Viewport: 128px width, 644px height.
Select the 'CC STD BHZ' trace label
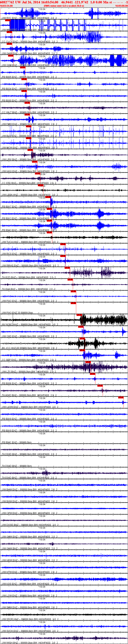point(29,183)
